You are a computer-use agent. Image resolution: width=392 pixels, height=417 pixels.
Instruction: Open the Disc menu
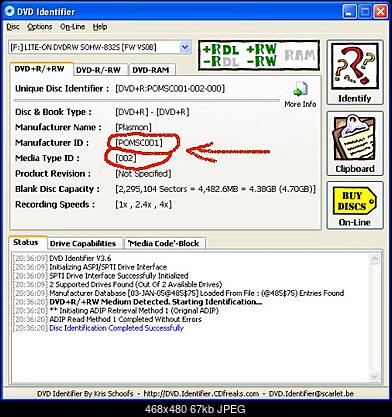click(x=13, y=27)
